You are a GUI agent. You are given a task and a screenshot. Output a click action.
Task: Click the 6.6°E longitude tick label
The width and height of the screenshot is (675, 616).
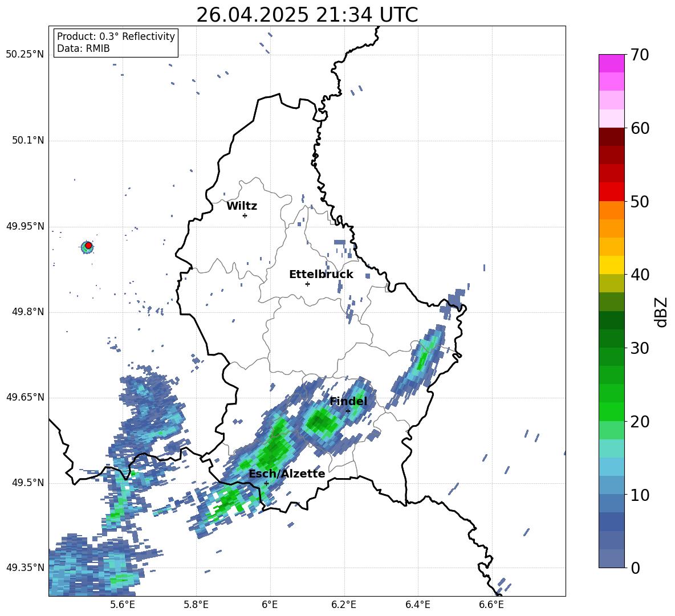coord(491,605)
